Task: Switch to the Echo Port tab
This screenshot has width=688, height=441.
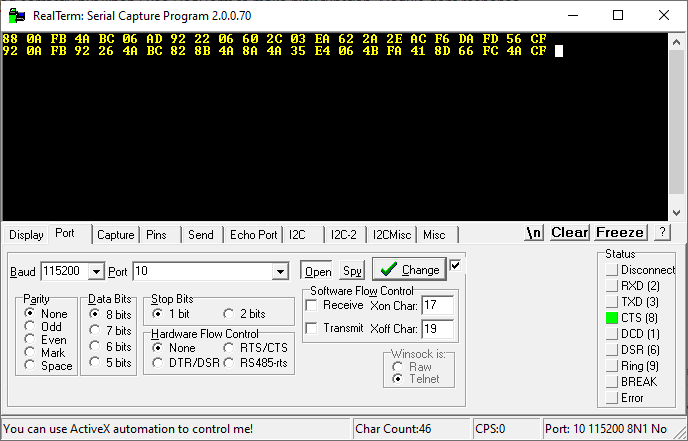Action: pos(254,235)
